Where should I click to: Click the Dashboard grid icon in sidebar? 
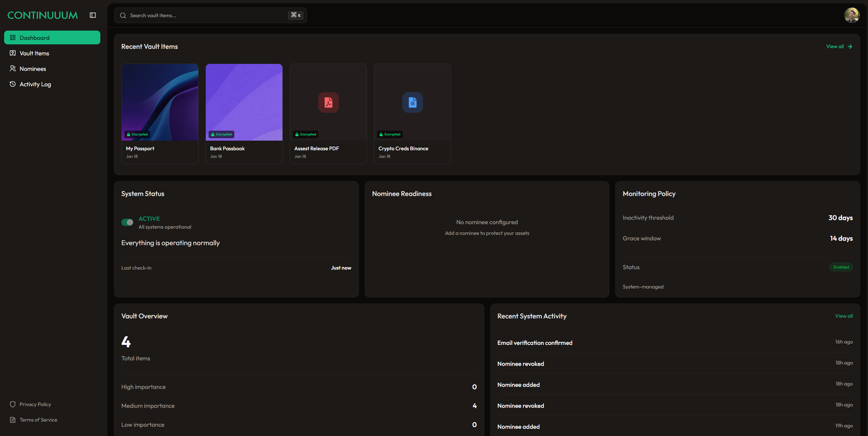13,37
